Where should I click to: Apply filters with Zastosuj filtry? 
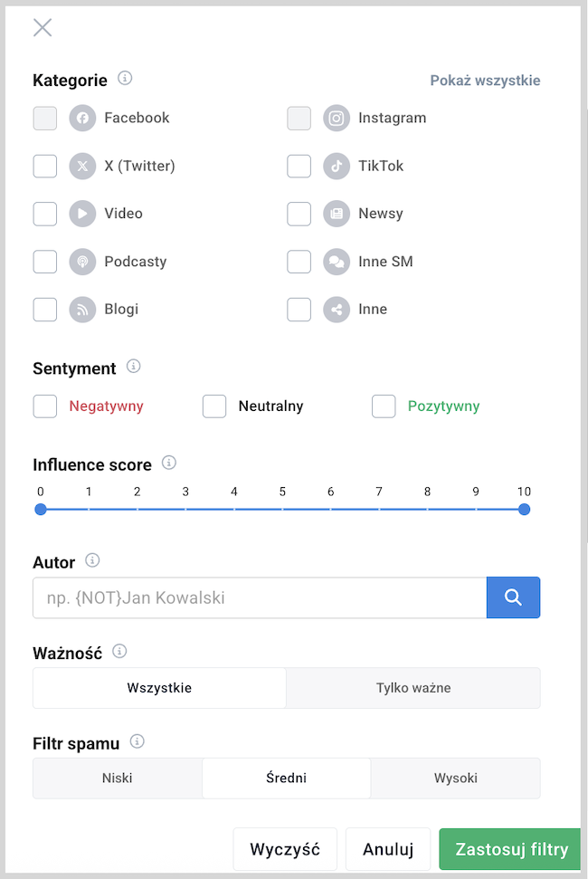(x=510, y=849)
